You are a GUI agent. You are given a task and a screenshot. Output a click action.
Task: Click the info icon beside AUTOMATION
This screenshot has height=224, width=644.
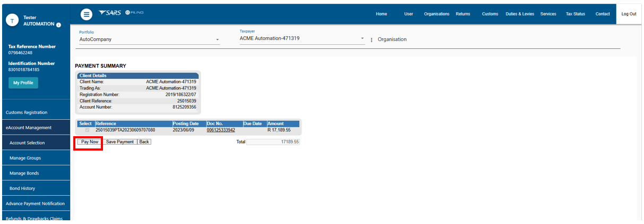tap(58, 25)
